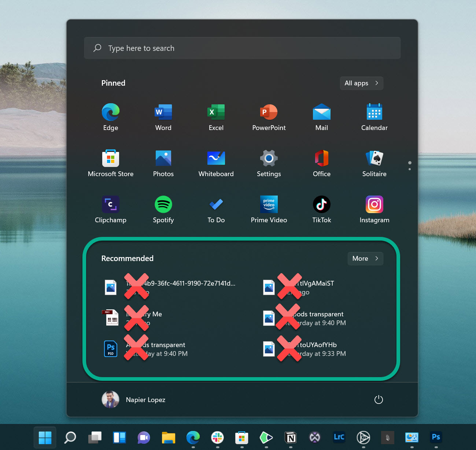
Task: Expand the All apps list
Action: [361, 83]
